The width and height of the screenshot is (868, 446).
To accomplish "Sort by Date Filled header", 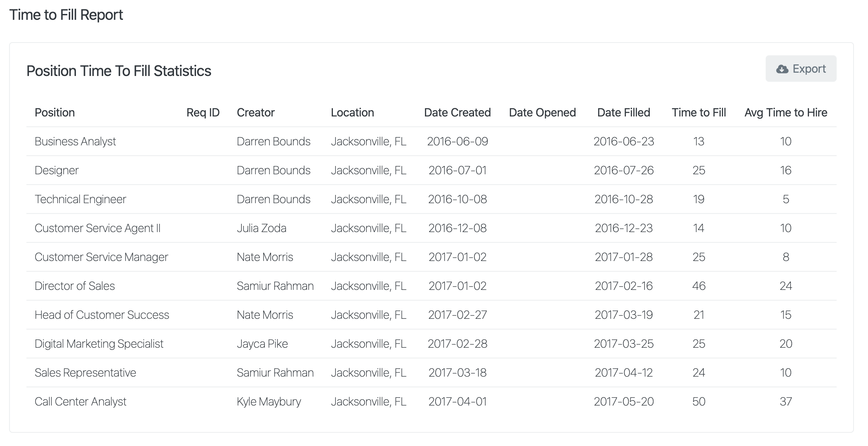I will point(623,112).
